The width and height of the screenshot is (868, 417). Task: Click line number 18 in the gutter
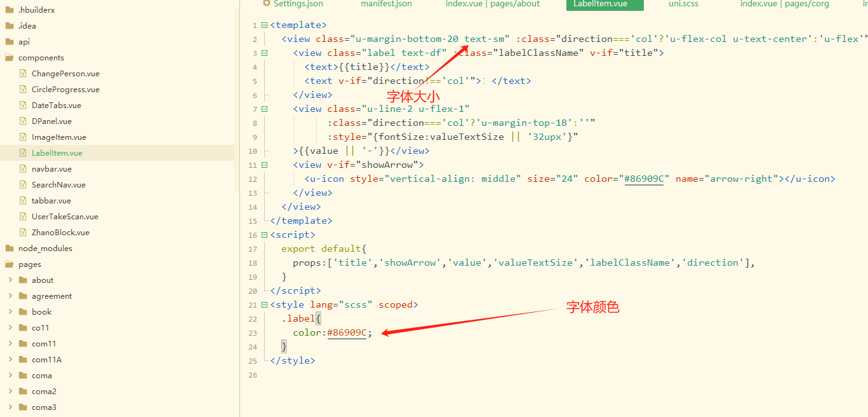(253, 263)
